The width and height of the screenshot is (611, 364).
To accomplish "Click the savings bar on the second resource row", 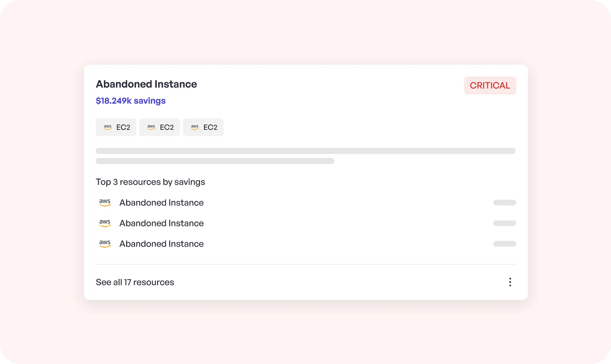I will (x=505, y=223).
